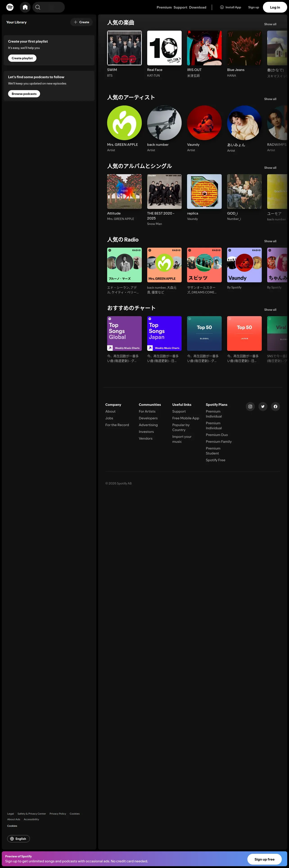The image size is (289, 868).
Task: Open SWIM by BTS cover art
Action: click(x=124, y=48)
